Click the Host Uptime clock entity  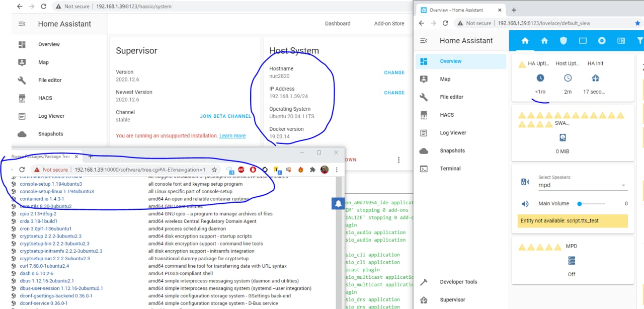pyautogui.click(x=568, y=78)
